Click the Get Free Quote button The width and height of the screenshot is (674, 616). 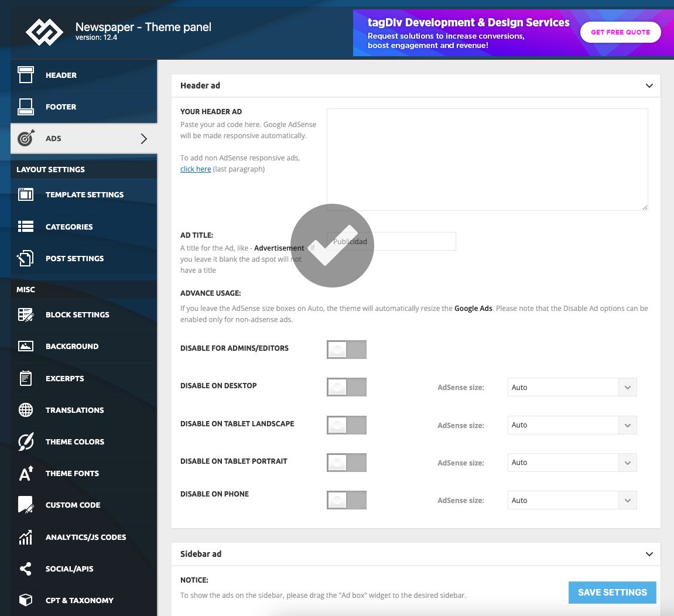(x=620, y=32)
